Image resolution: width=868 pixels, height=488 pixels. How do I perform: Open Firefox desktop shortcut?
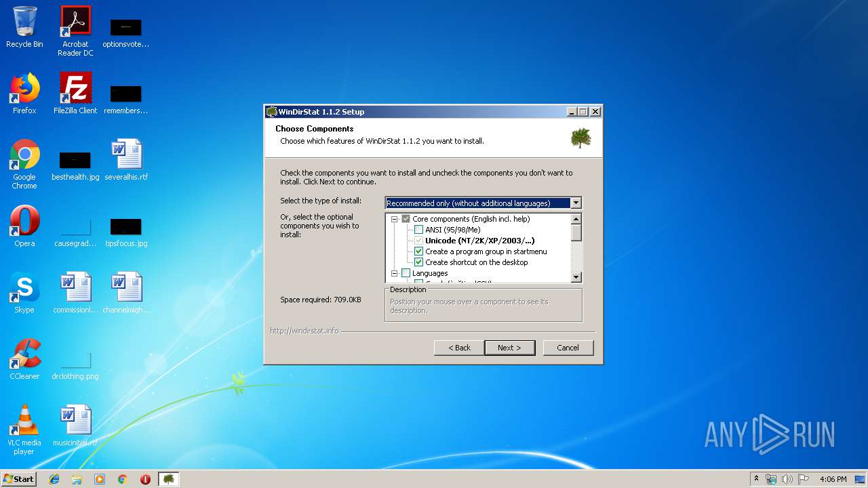pyautogui.click(x=24, y=94)
